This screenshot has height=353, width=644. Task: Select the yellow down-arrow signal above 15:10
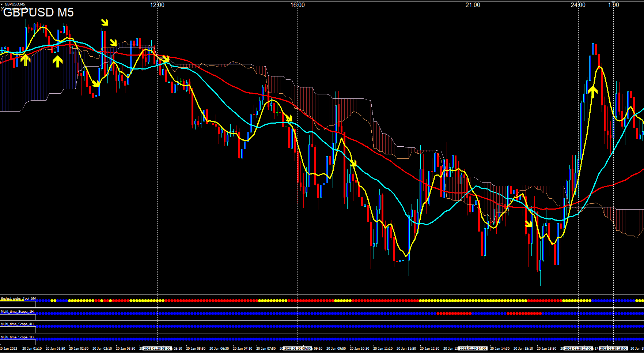tap(529, 224)
